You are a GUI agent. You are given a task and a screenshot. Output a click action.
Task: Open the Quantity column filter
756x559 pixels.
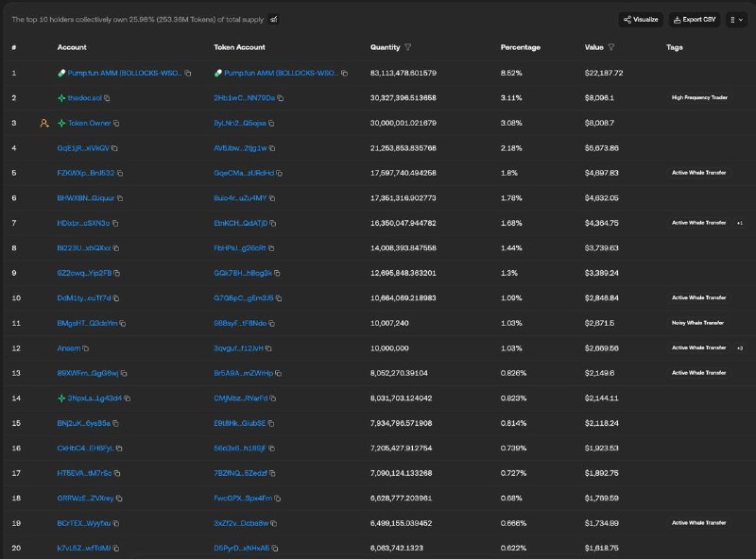tap(408, 47)
